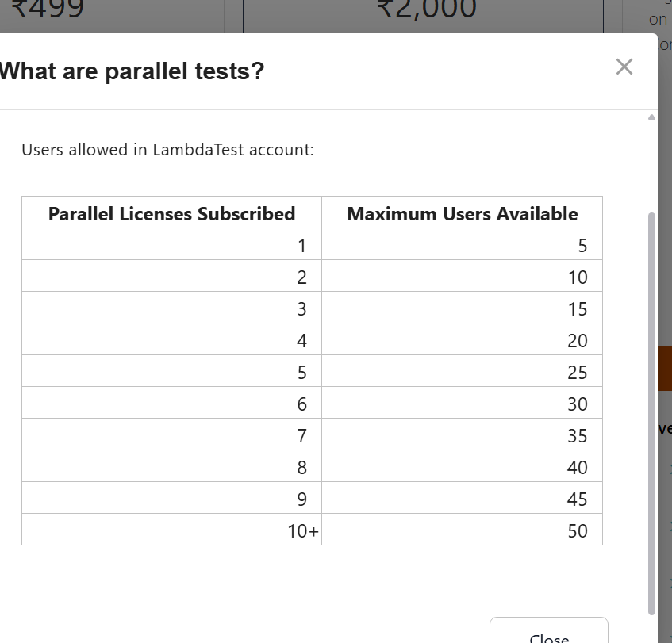Image resolution: width=672 pixels, height=643 pixels.
Task: Click the cell showing 50 maximum users
Action: (462, 530)
